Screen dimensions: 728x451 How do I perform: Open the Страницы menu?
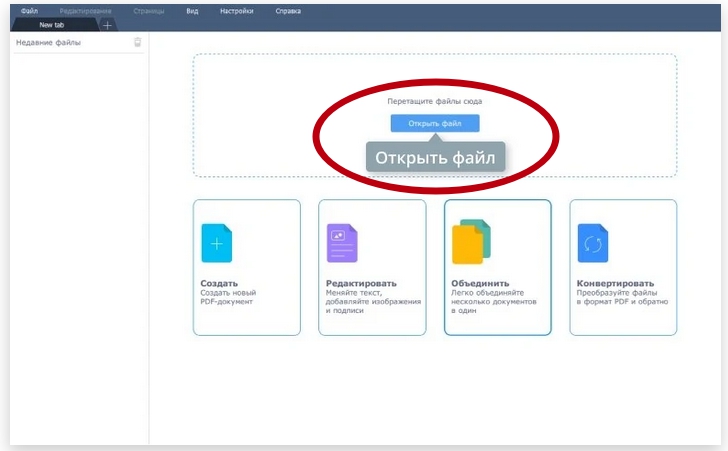click(x=149, y=11)
